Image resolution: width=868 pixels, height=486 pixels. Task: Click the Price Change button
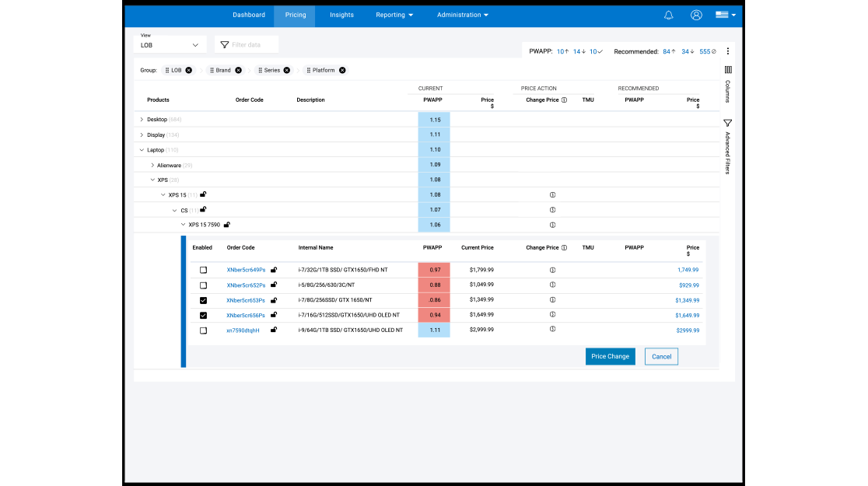610,356
